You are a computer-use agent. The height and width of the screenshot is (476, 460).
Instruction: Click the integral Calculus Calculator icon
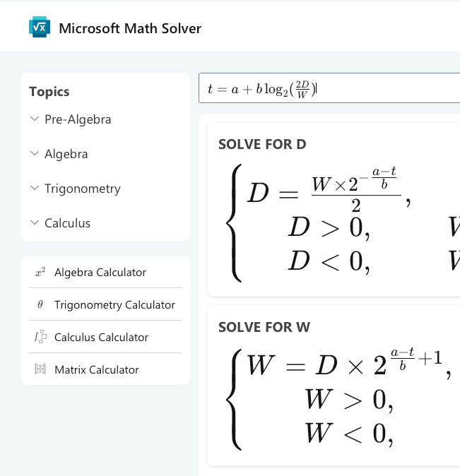pos(40,337)
